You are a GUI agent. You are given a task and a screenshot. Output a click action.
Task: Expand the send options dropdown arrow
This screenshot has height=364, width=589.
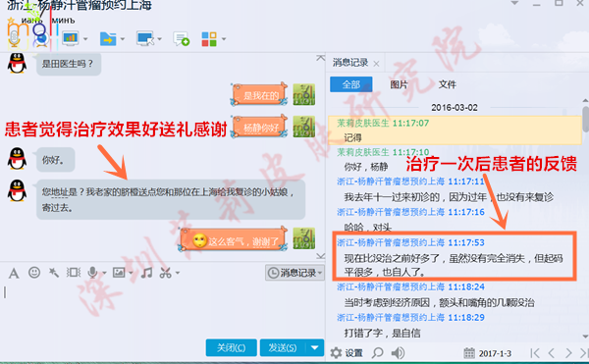(x=315, y=348)
